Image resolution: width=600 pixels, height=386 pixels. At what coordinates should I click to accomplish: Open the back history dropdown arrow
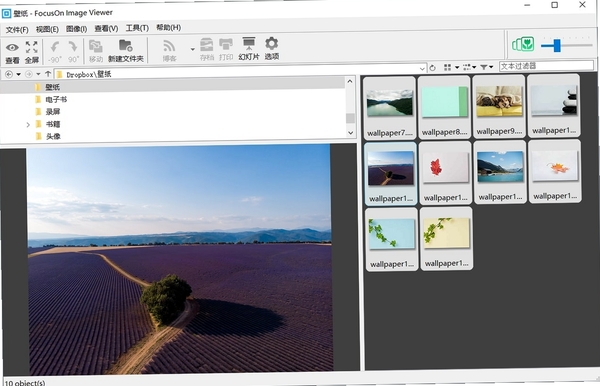[18, 74]
